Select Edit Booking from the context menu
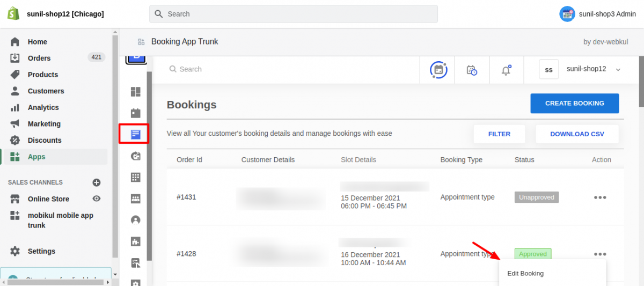This screenshot has height=286, width=644. (525, 273)
